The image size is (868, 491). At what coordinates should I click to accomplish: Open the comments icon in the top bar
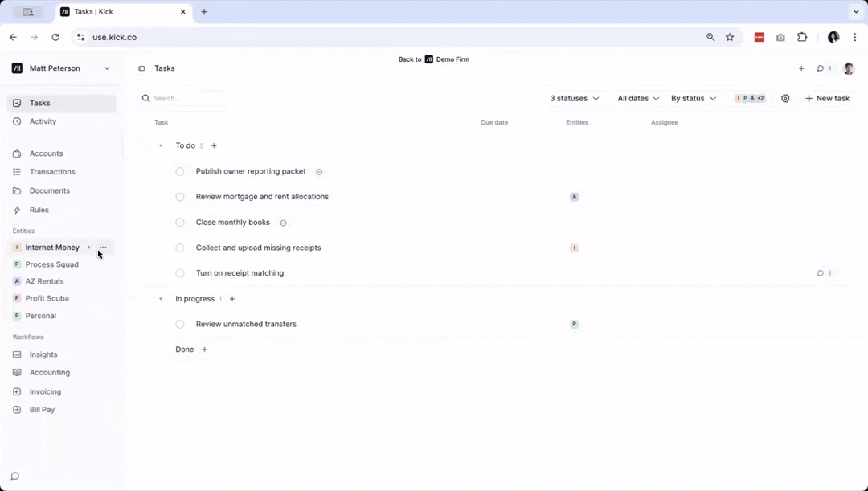(819, 68)
